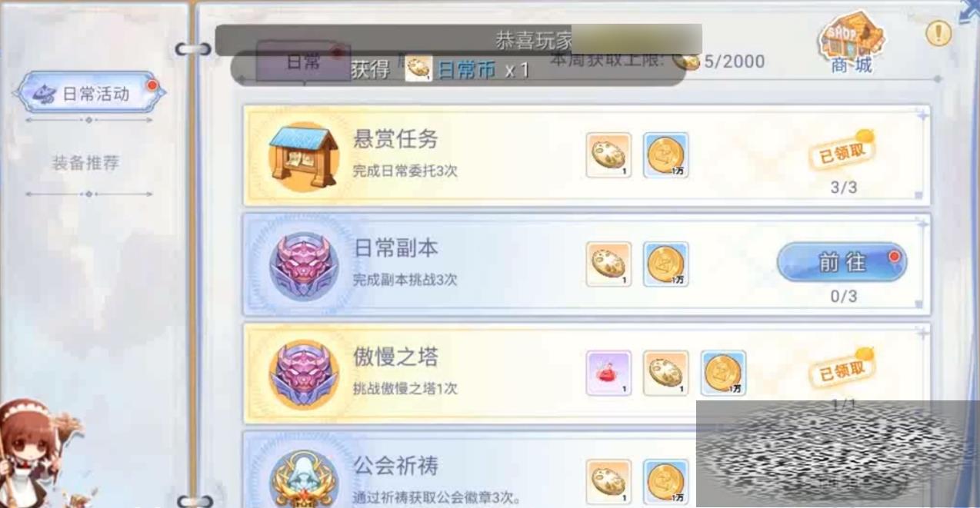This screenshot has width=980, height=508.
Task: Tap the 日常币 icon in reward notification
Action: 419,69
